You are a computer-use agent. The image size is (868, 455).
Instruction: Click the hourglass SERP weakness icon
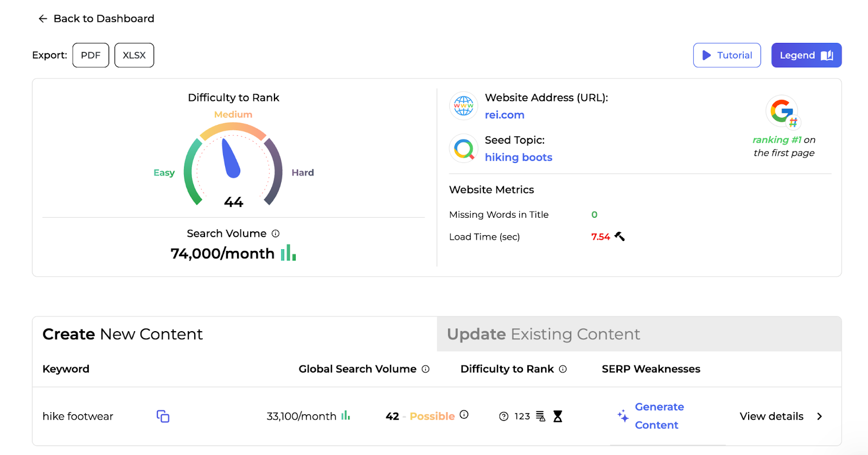coord(558,416)
